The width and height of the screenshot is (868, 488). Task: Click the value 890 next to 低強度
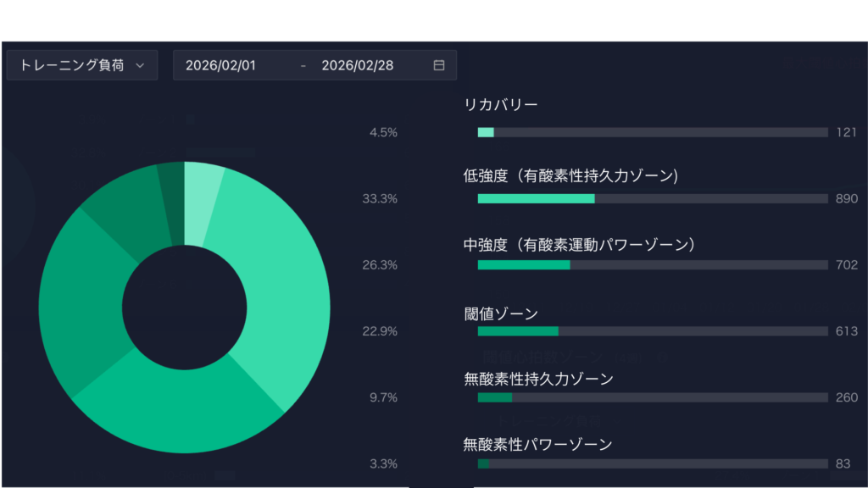coord(846,198)
